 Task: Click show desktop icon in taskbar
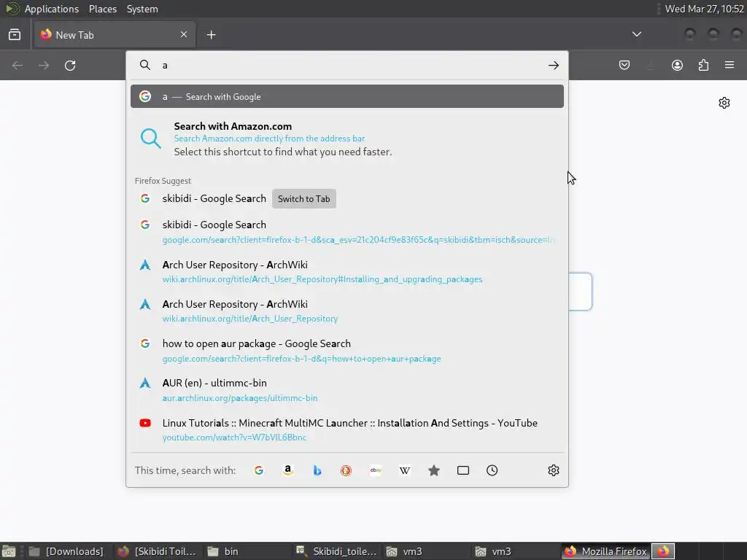pos(9,551)
